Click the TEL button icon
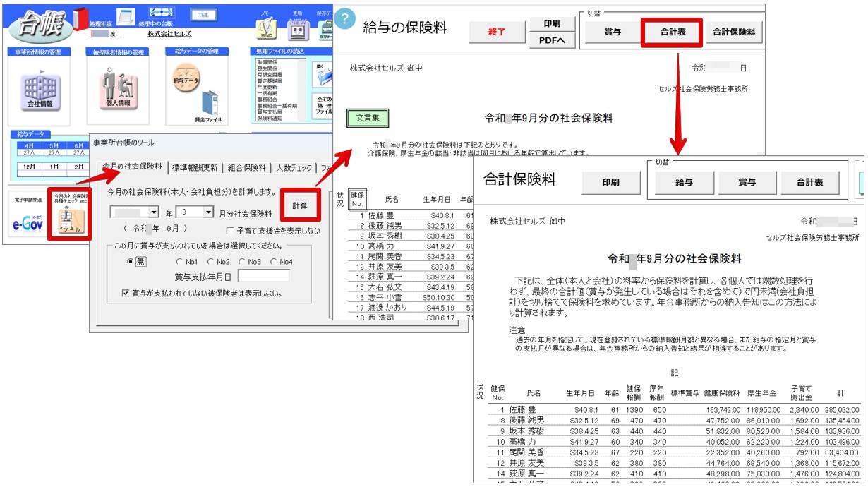Viewport: 868px width, 487px height. [203, 13]
